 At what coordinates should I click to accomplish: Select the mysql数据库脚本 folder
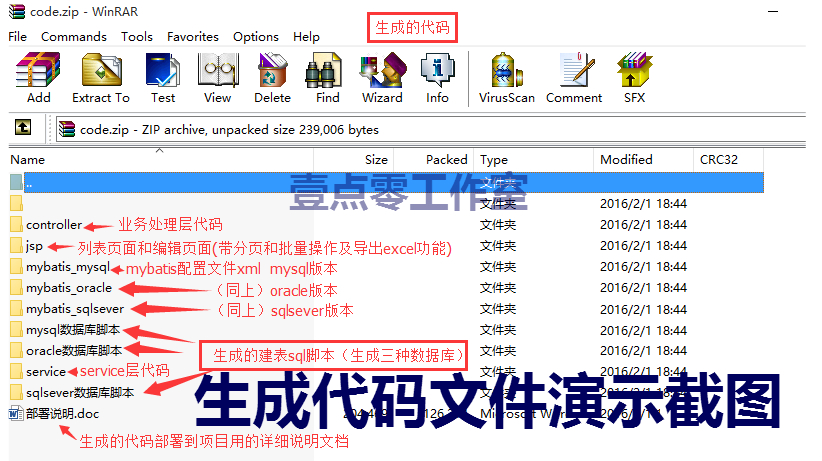point(73,329)
